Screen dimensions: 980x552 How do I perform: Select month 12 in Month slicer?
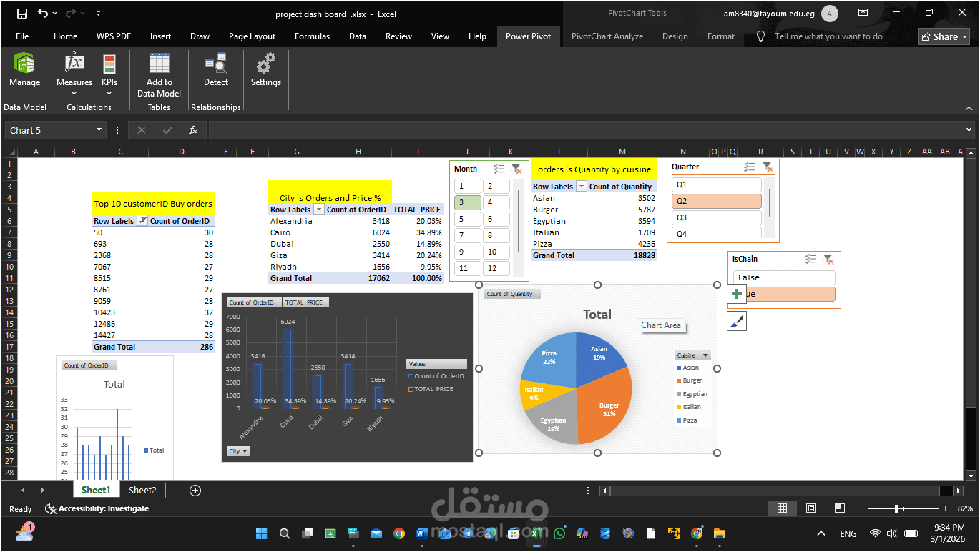pos(496,268)
